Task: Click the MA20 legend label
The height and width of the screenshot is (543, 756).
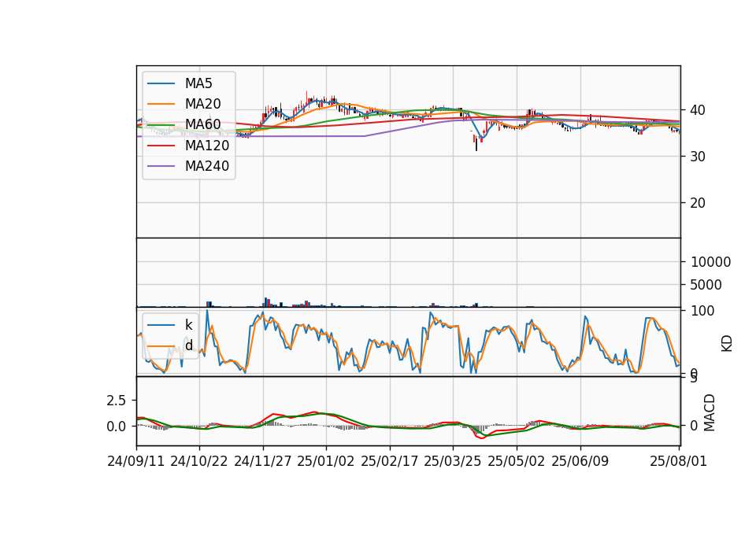Action: pos(202,104)
